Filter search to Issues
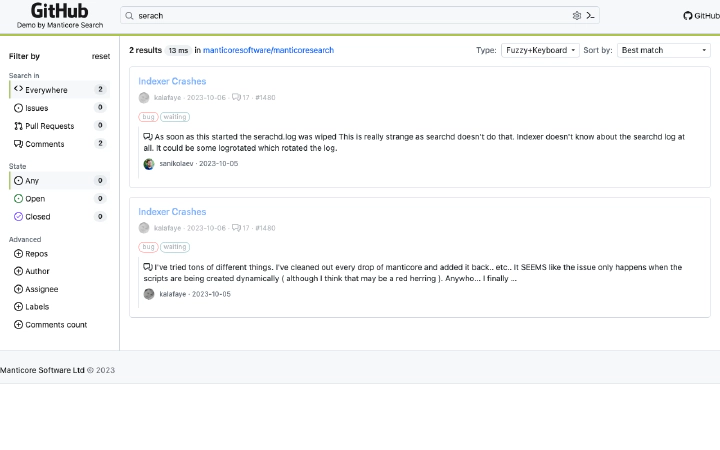Viewport: 720px width, 450px height. [59, 108]
